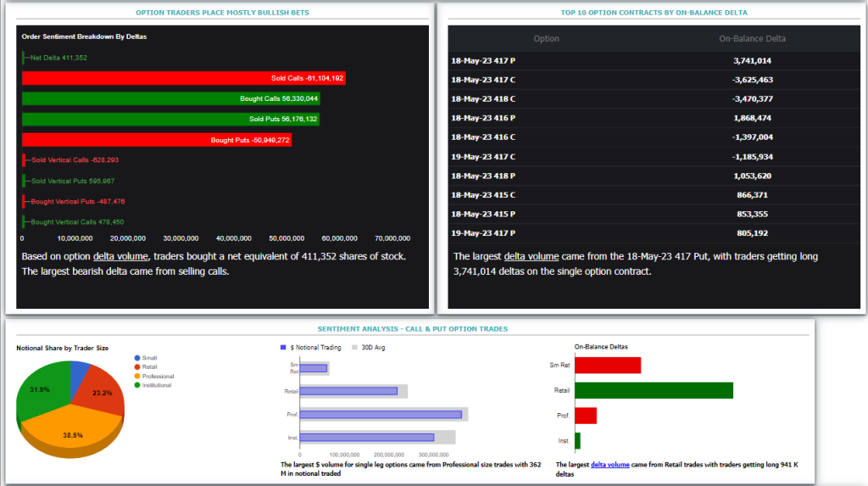Image resolution: width=868 pixels, height=486 pixels.
Task: Select the 19-May-23 417 P row
Action: pos(654,233)
